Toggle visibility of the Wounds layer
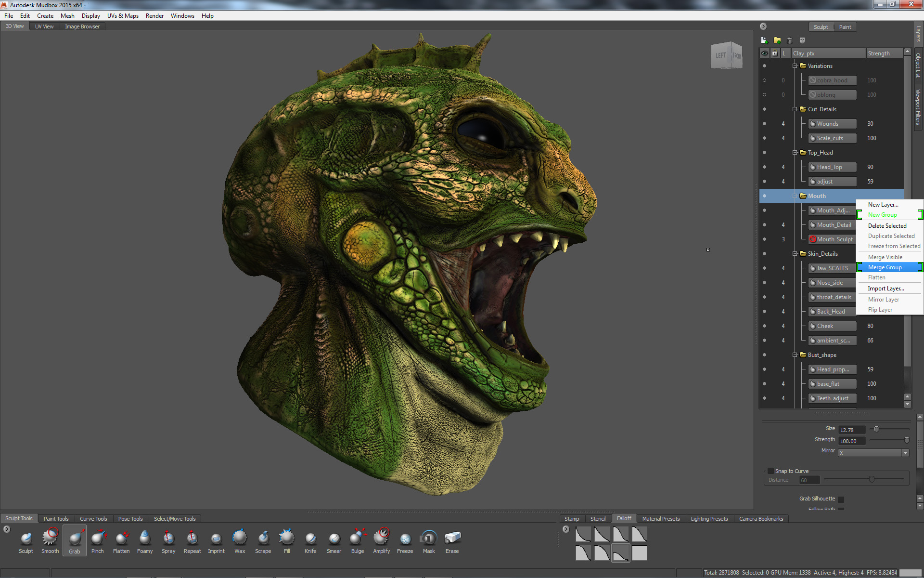This screenshot has height=578, width=924. click(764, 124)
